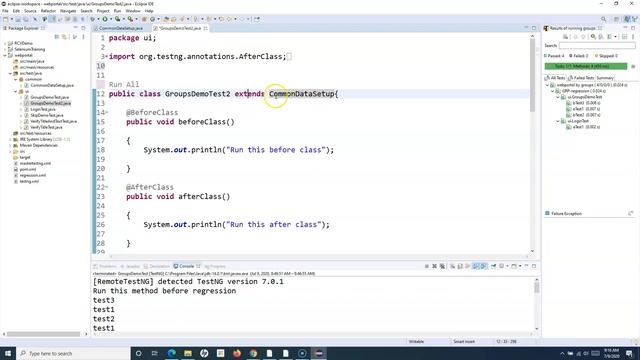Click the icon beside the TestNG progress bar
640x360 pixels.
(x=633, y=66)
